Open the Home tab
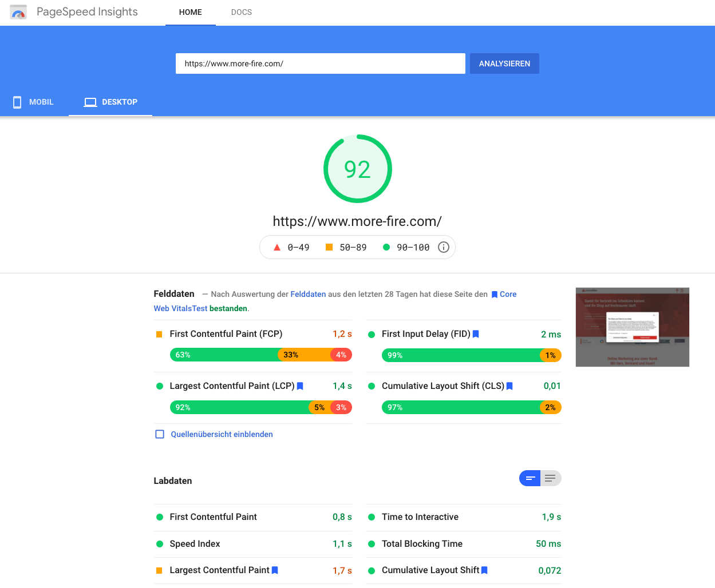The height and width of the screenshot is (588, 715). click(191, 12)
